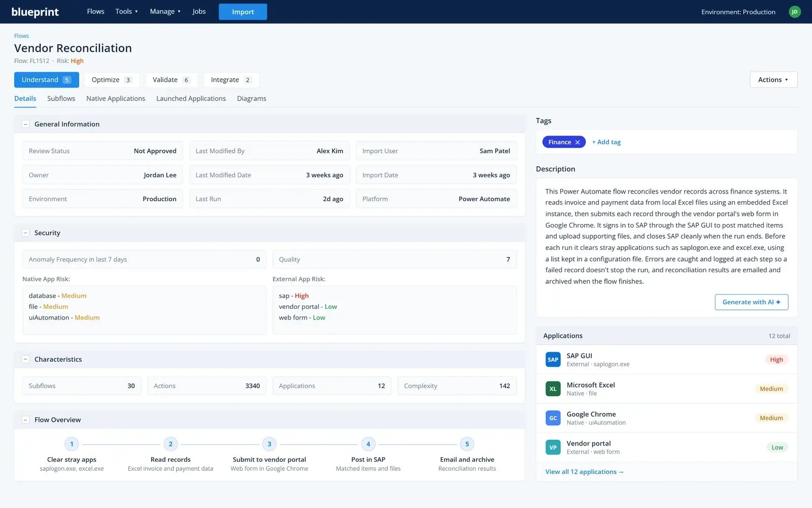This screenshot has height=508, width=812.
Task: Select step 3 Submit to vendor portal circle
Action: (269, 444)
